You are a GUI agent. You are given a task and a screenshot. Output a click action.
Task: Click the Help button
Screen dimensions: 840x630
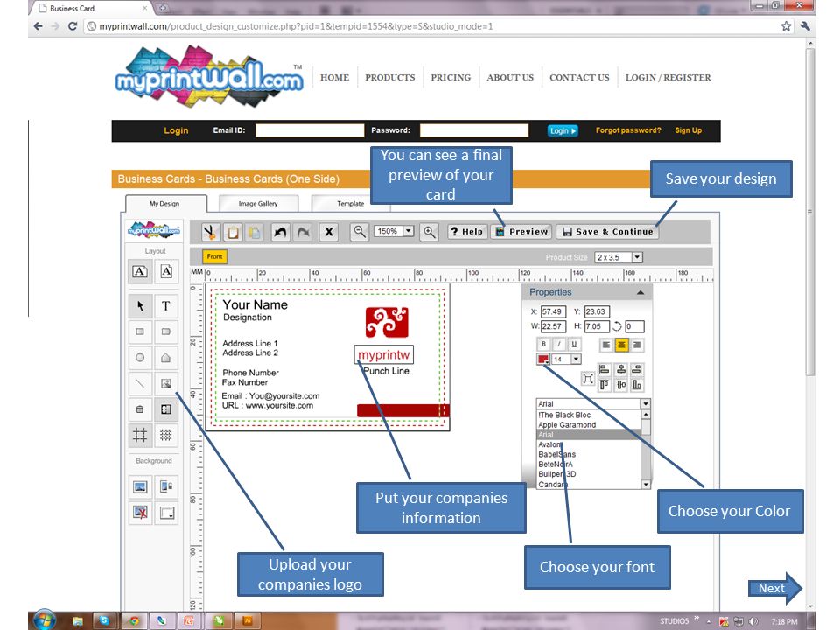(x=467, y=231)
